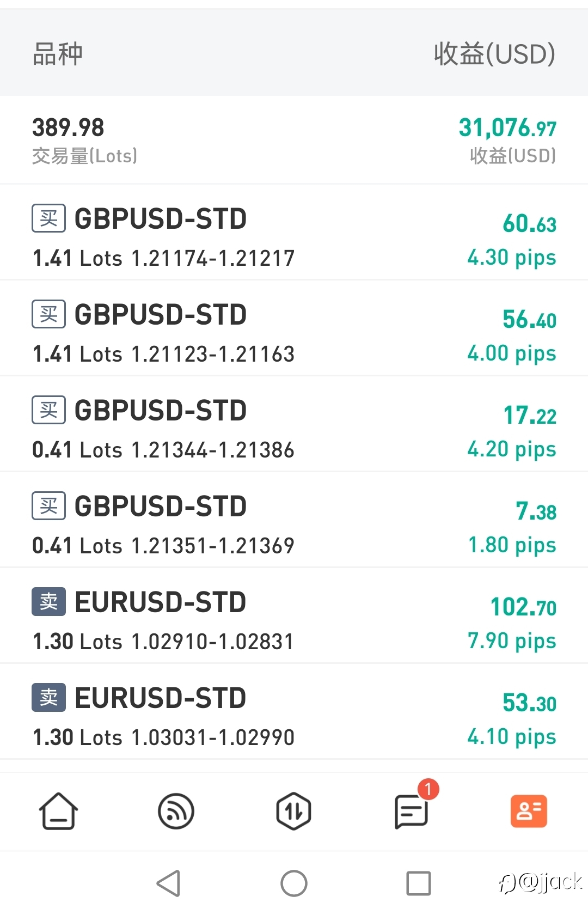588x915 pixels.
Task: Tap the Android recent apps square
Action: (x=419, y=883)
